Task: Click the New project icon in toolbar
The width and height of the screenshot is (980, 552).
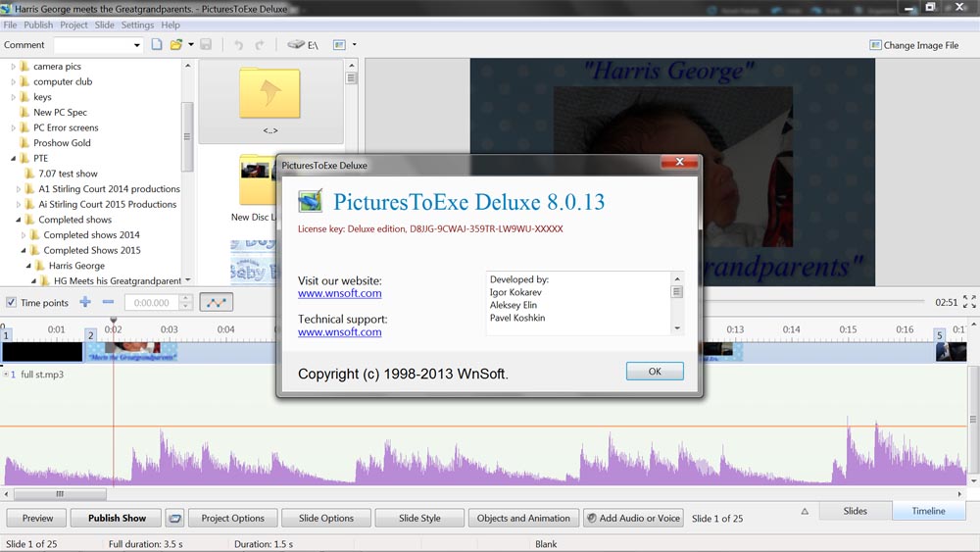Action: tap(157, 44)
